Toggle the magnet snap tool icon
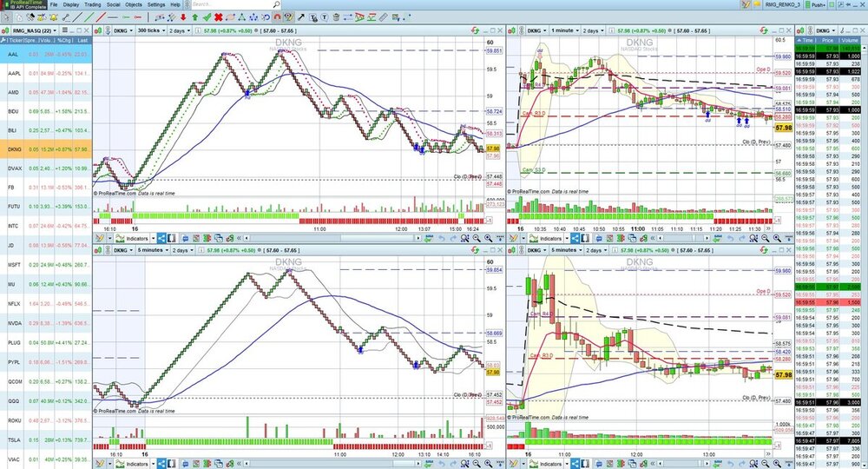Screen dimensions: 868x469 (277, 17)
